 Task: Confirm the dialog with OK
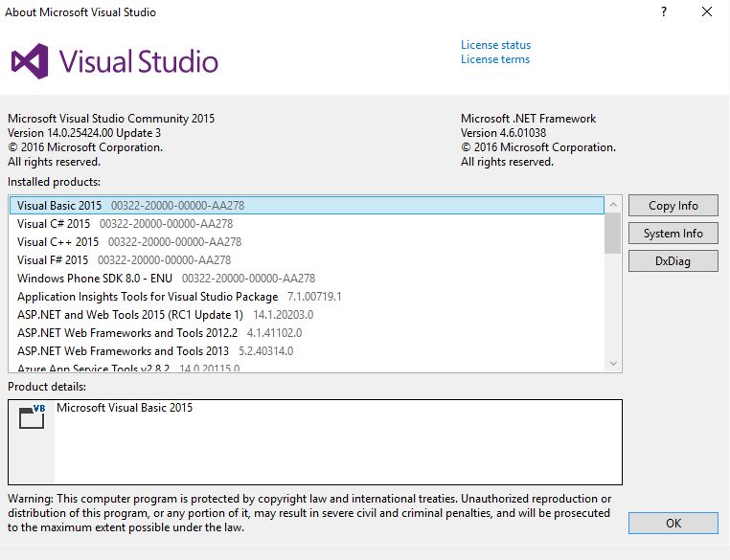(x=673, y=524)
